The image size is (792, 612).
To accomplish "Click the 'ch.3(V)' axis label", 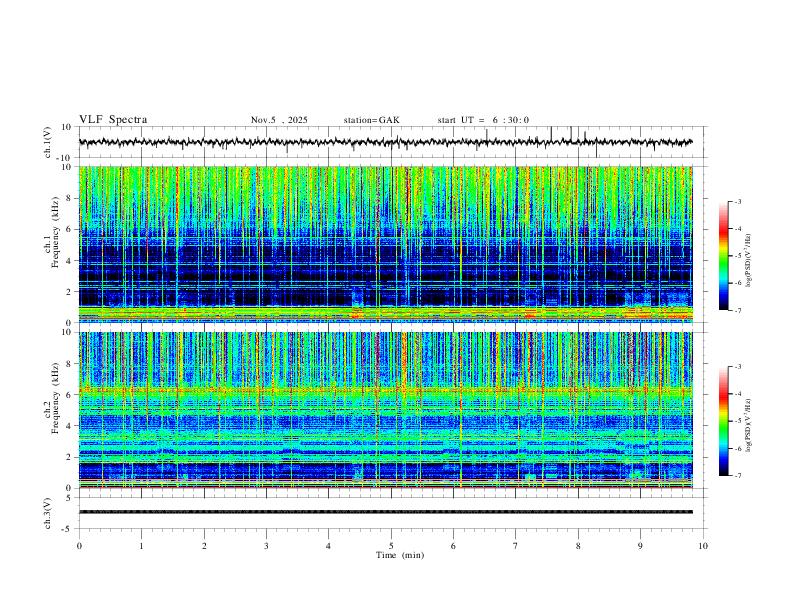I will coord(48,513).
